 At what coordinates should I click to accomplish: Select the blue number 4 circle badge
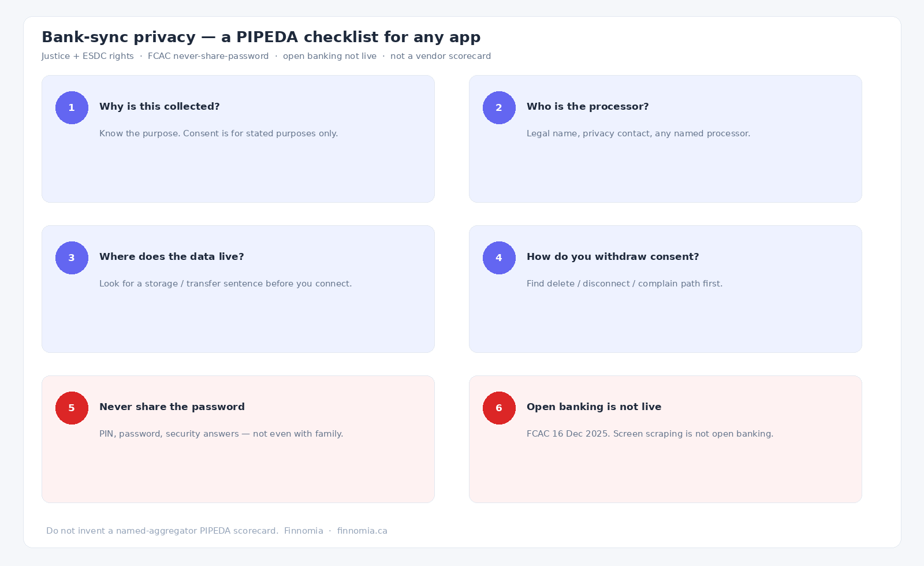click(x=499, y=258)
